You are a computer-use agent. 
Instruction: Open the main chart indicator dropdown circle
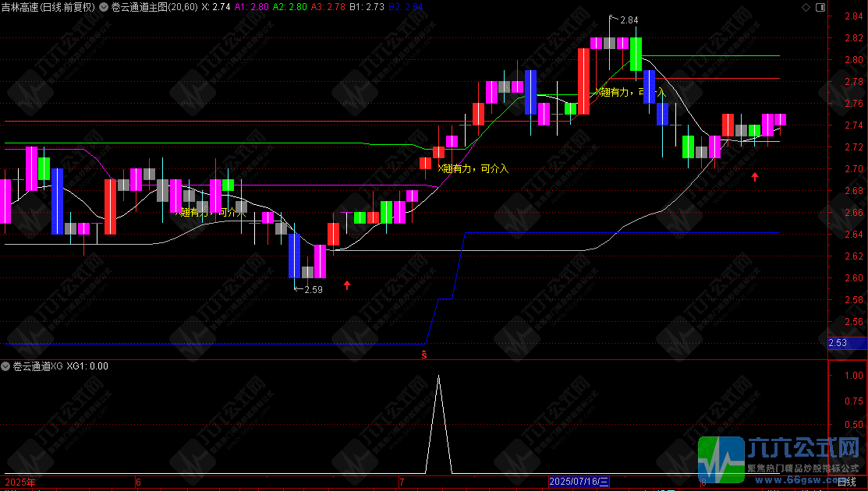(104, 7)
